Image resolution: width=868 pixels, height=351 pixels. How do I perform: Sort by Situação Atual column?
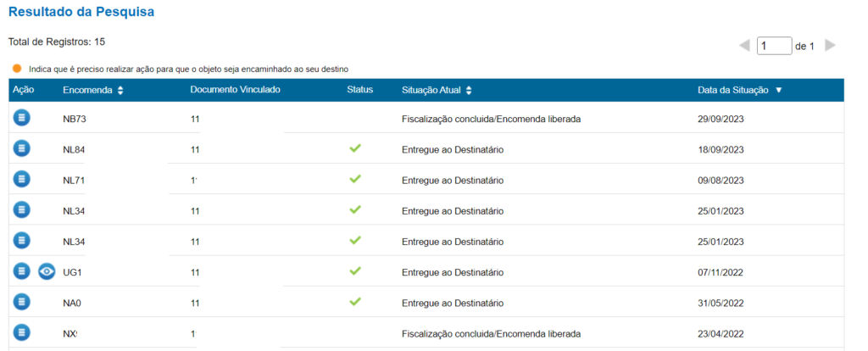(469, 91)
